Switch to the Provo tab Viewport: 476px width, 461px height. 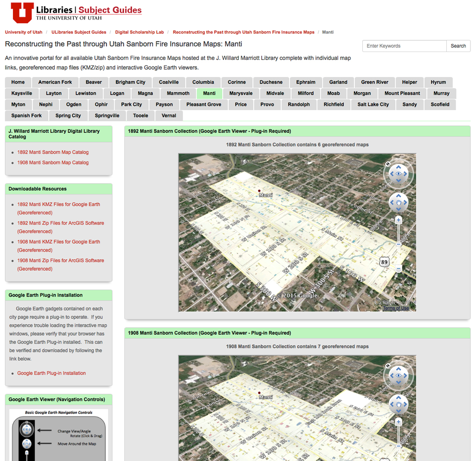[x=267, y=104]
